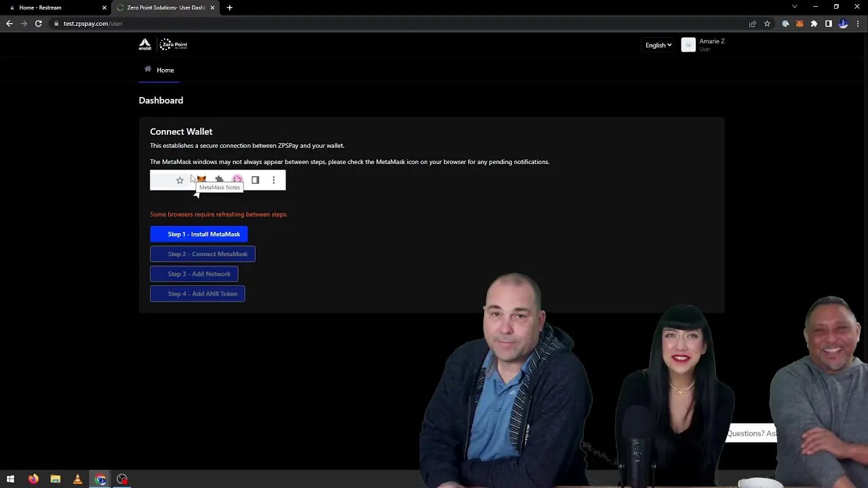The width and height of the screenshot is (868, 488).
Task: Click Step 1 - Install MetaMask button
Action: click(x=199, y=234)
